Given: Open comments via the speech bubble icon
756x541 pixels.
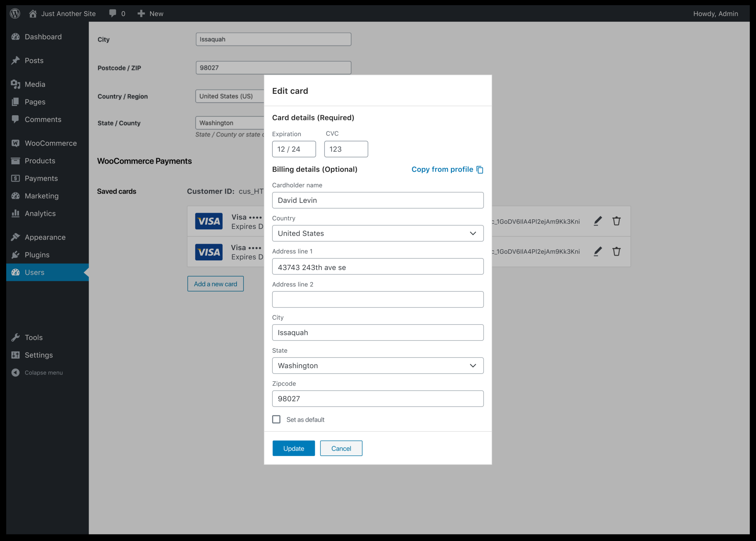Looking at the screenshot, I should 113,13.
